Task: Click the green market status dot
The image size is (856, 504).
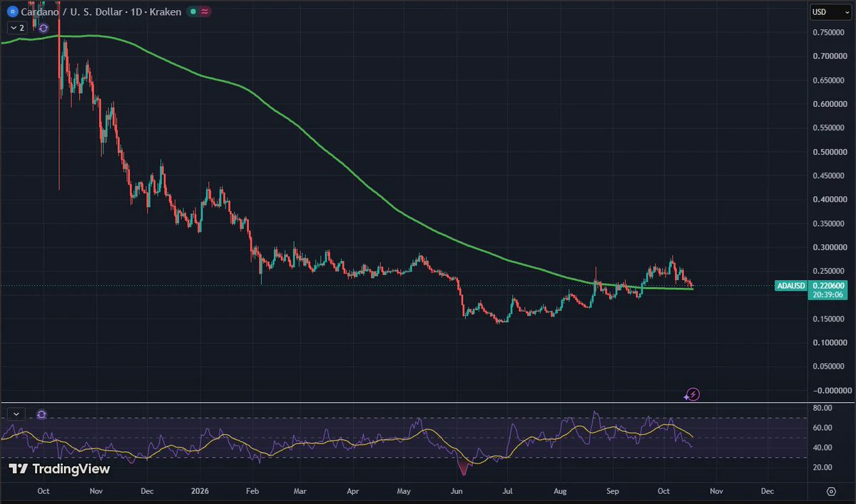Action: tap(192, 12)
